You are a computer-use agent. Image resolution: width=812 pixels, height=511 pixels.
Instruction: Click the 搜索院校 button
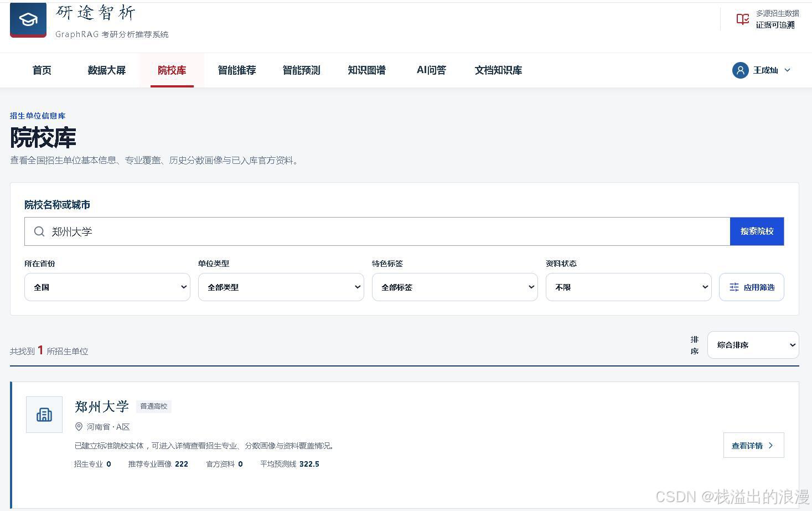click(757, 231)
